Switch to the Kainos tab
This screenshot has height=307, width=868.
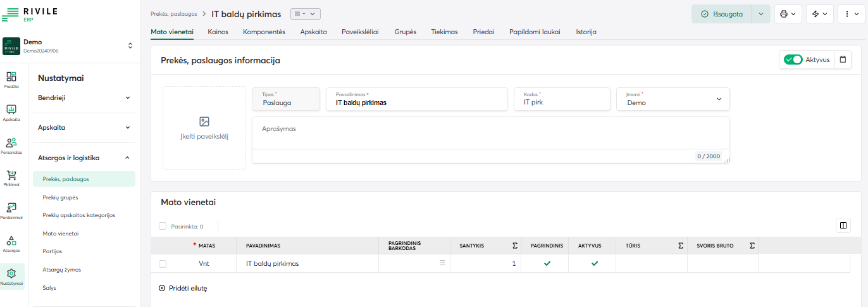tap(218, 32)
